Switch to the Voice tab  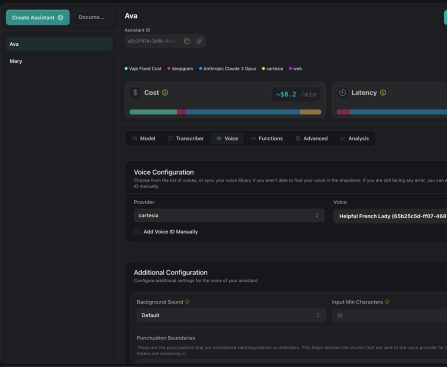(x=227, y=139)
